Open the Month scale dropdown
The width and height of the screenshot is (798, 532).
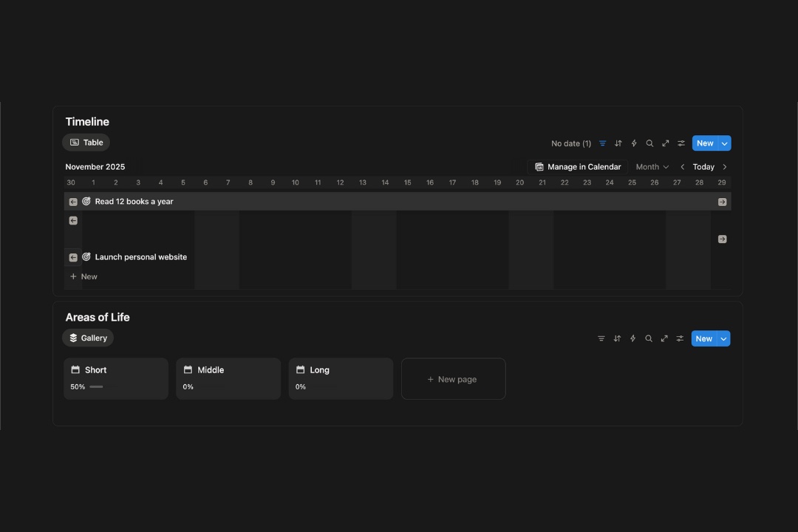[x=652, y=167]
